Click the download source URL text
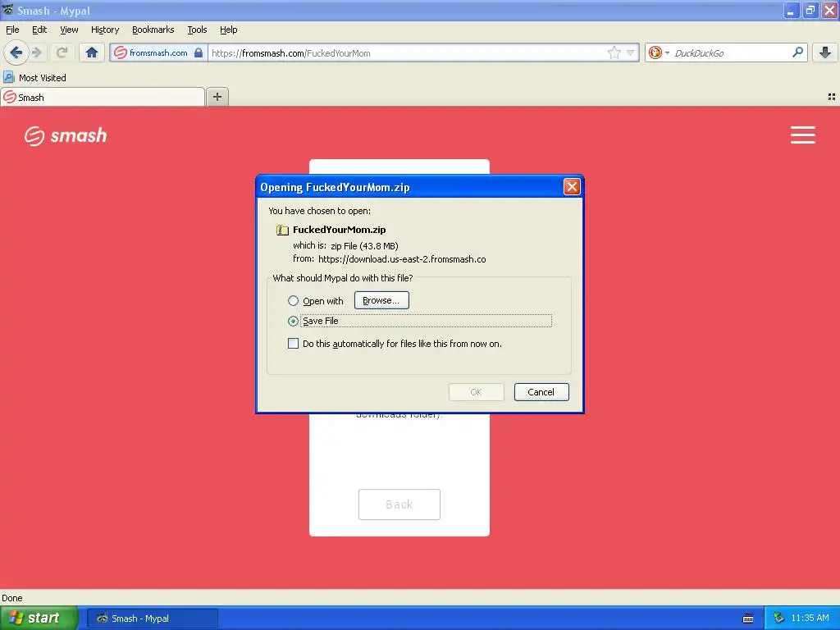This screenshot has height=630, width=840. point(402,258)
